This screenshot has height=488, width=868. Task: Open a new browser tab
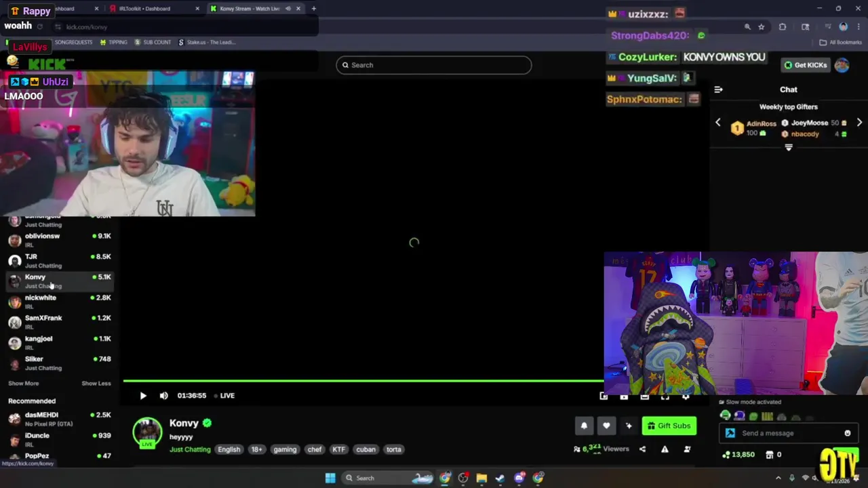[313, 9]
